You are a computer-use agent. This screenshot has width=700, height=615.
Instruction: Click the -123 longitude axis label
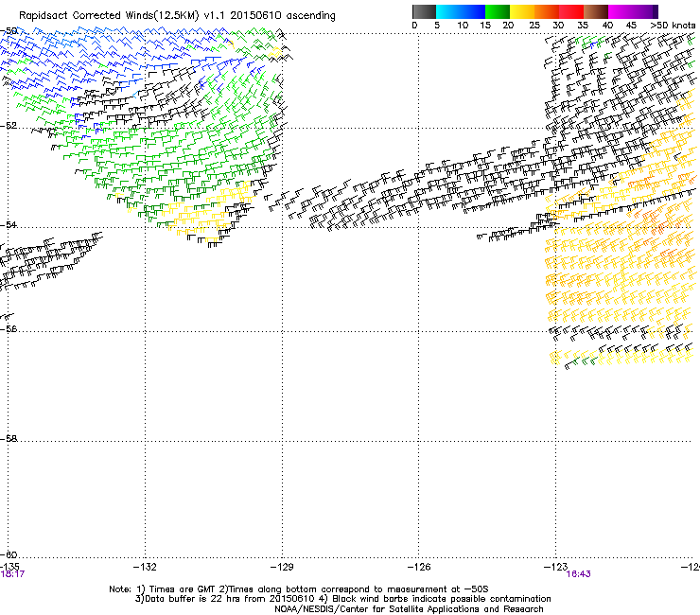coord(555,567)
